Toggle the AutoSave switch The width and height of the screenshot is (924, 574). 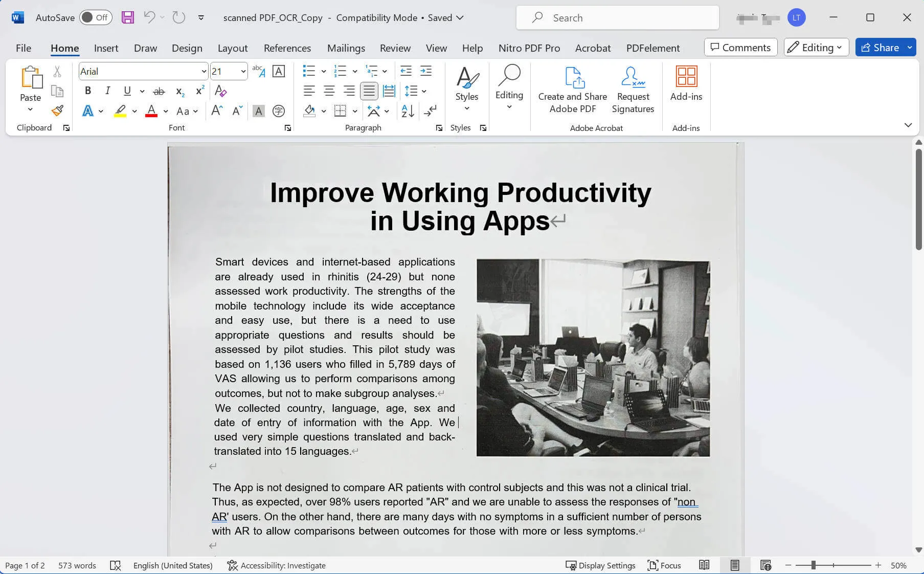coord(96,17)
